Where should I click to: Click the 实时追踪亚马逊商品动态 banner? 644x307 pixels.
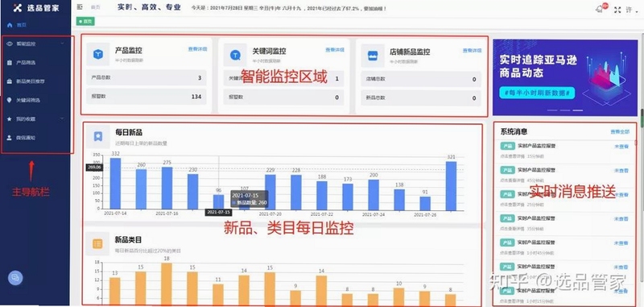point(565,77)
